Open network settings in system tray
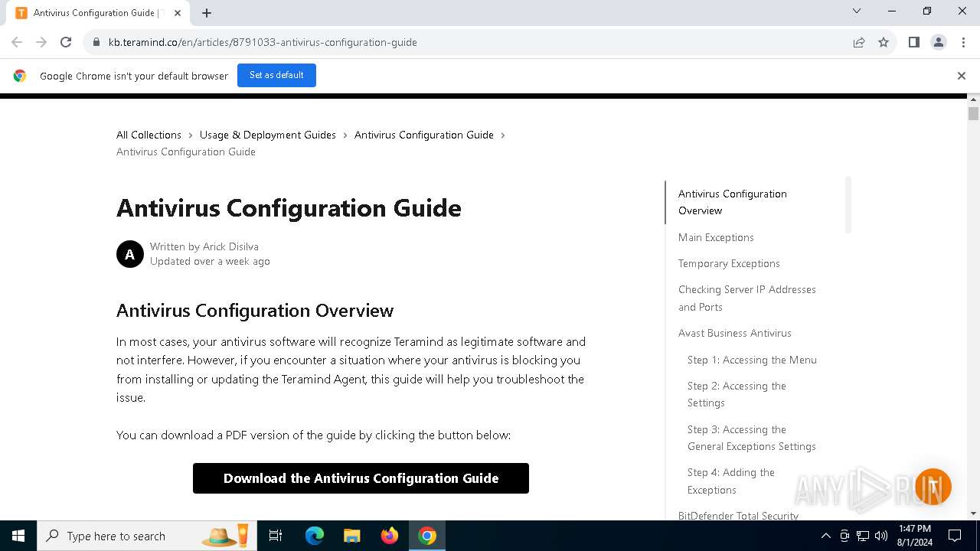This screenshot has height=551, width=980. (x=863, y=536)
